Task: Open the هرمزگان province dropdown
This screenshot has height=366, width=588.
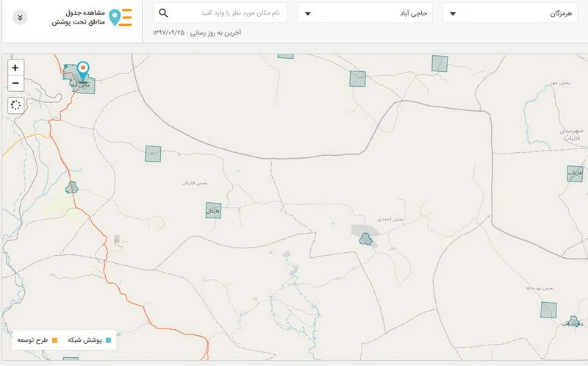Action: [510, 13]
